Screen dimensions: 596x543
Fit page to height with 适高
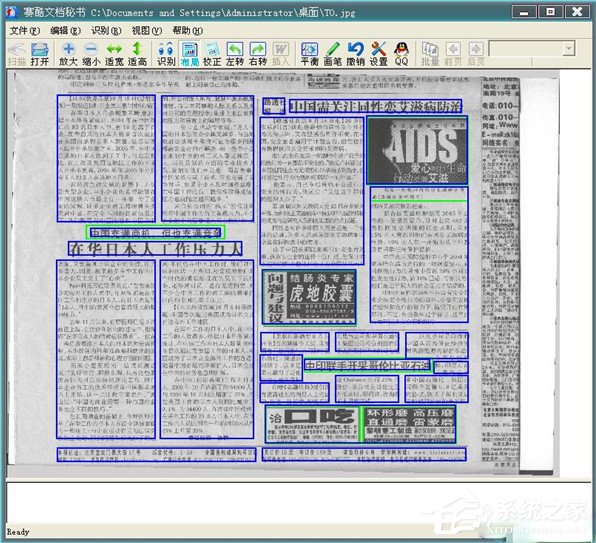tap(137, 54)
